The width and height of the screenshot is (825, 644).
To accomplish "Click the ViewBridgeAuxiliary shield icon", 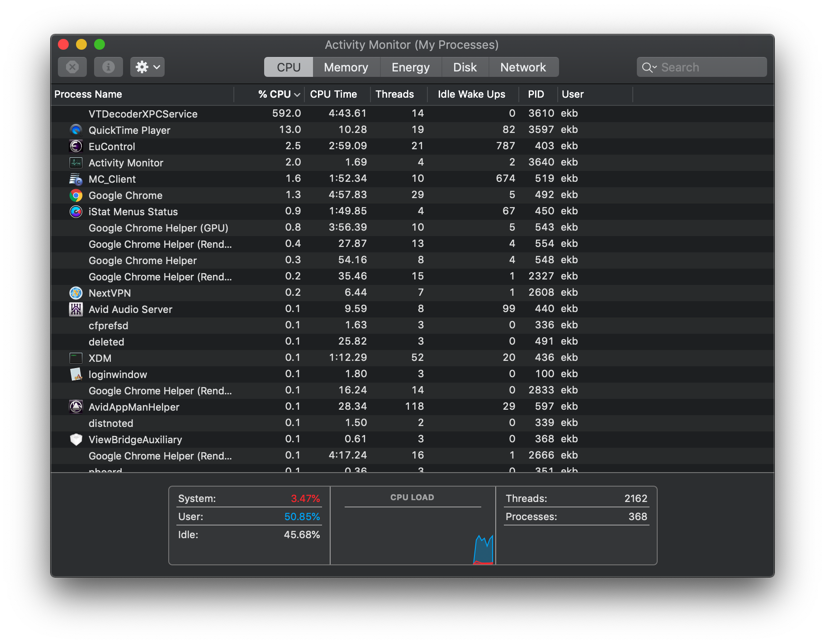I will [x=76, y=440].
